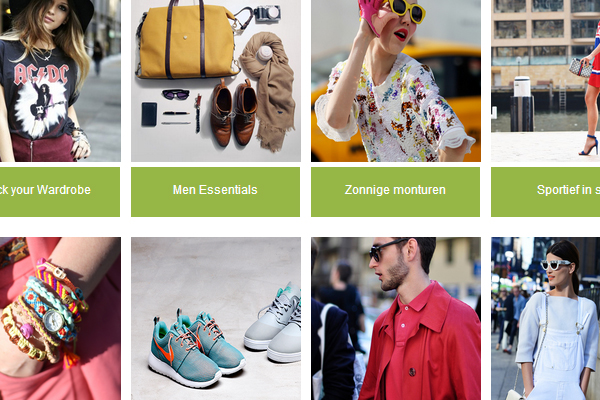Click the grey sneakers beside the Nikes

pos(274,323)
